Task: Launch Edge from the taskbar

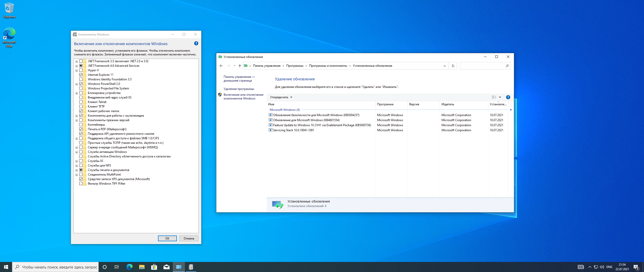Action: pos(129,267)
